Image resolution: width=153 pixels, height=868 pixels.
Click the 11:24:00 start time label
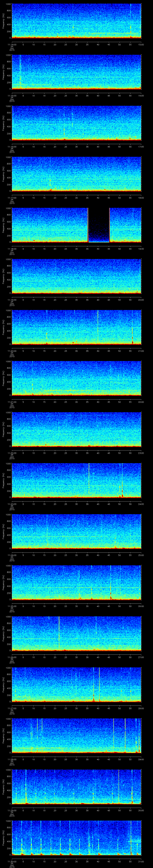[x=12, y=555]
